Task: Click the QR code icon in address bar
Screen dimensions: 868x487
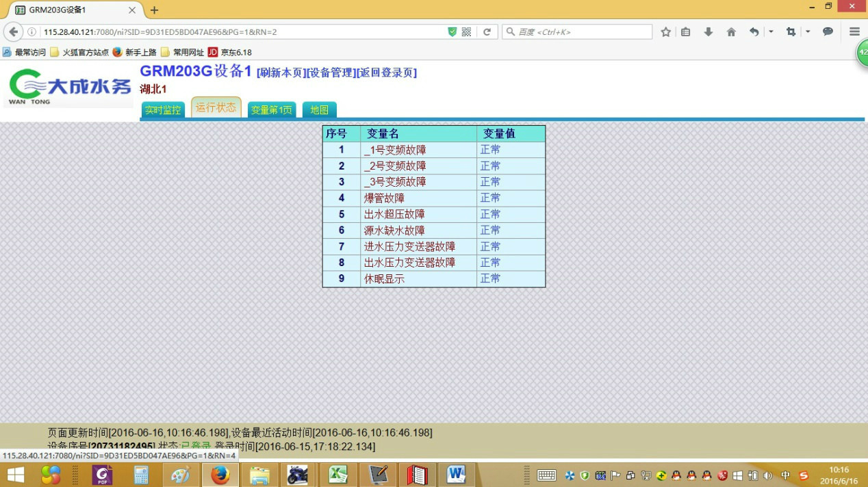Action: click(467, 32)
